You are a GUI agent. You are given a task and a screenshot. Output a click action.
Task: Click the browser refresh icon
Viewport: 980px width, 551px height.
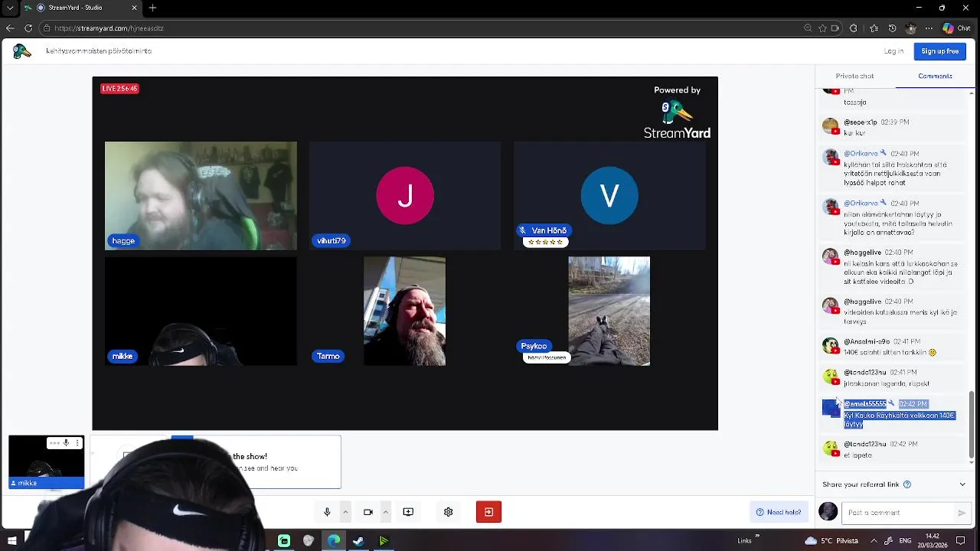pos(28,28)
